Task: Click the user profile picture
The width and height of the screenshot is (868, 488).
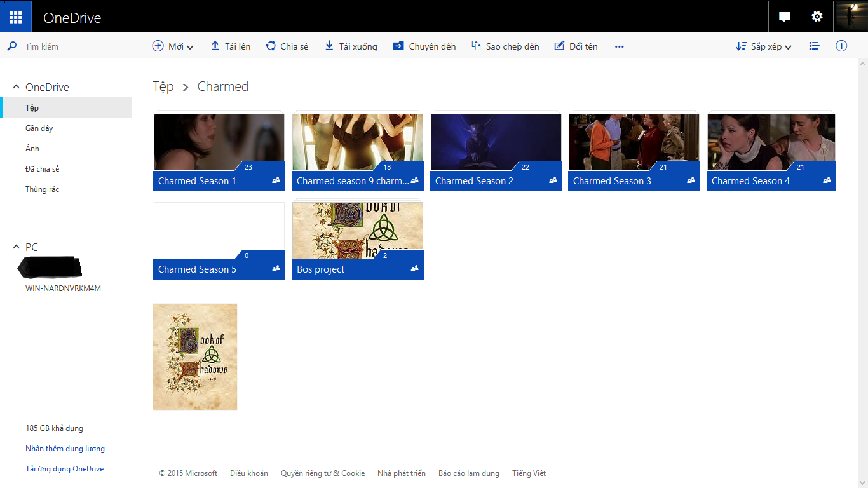Action: coord(851,17)
